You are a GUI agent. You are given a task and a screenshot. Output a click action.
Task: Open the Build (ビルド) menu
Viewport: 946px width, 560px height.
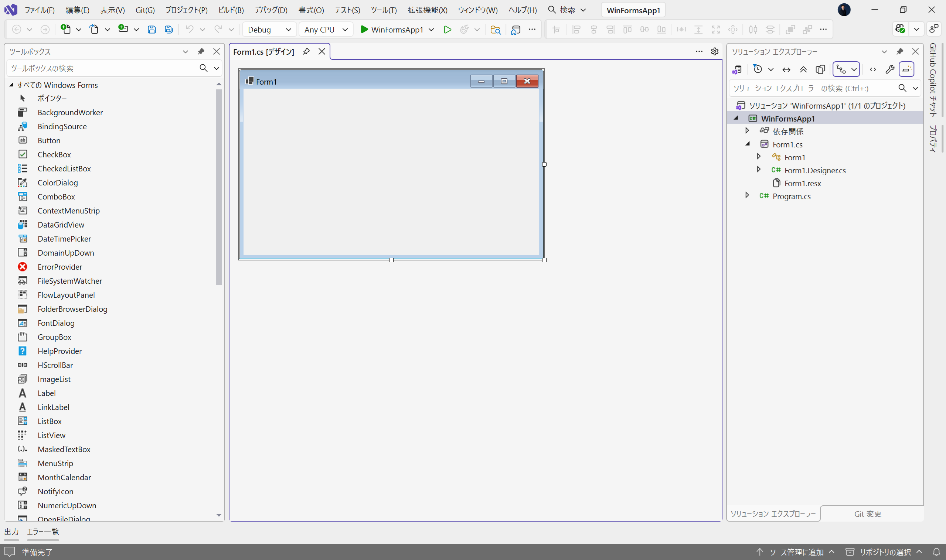pyautogui.click(x=231, y=10)
